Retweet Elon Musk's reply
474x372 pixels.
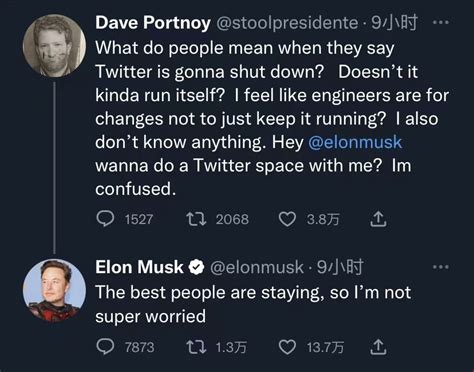click(x=196, y=347)
